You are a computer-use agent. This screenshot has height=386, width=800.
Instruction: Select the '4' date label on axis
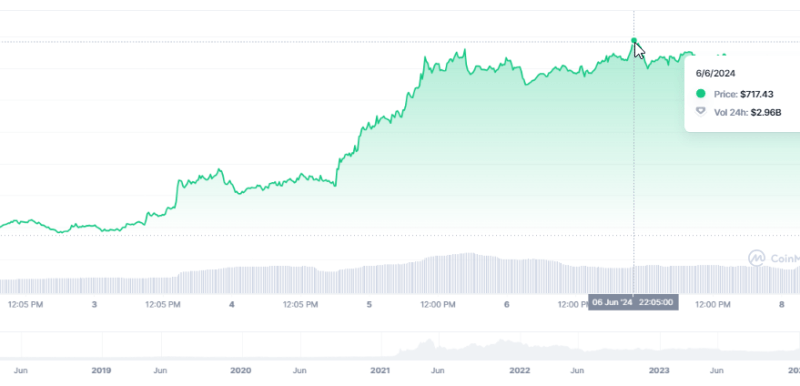[232, 304]
